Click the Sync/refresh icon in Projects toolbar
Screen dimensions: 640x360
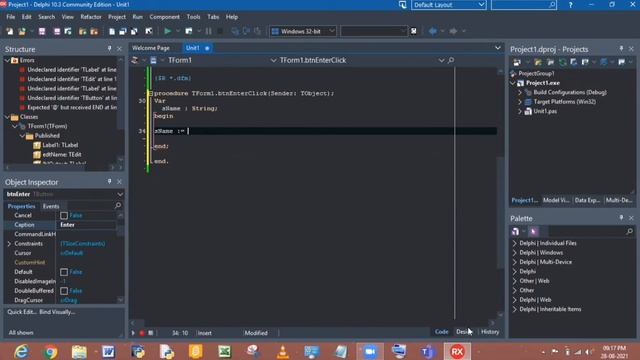pos(563,62)
